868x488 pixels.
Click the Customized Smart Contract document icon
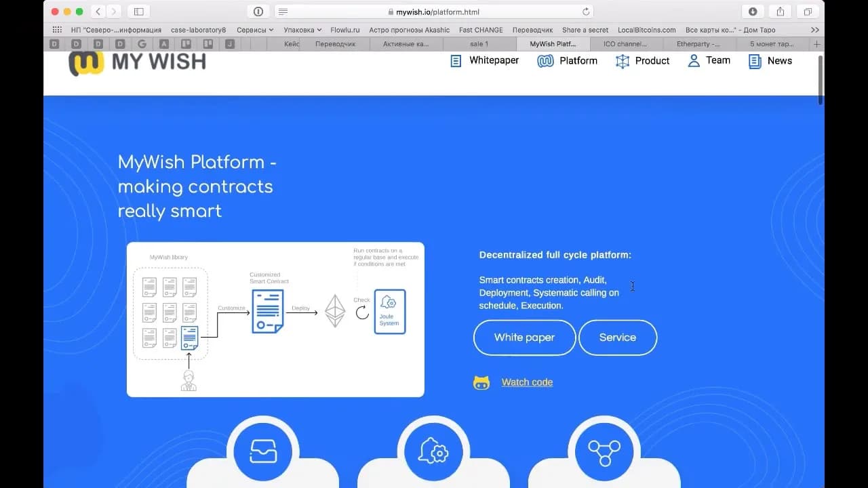point(268,311)
